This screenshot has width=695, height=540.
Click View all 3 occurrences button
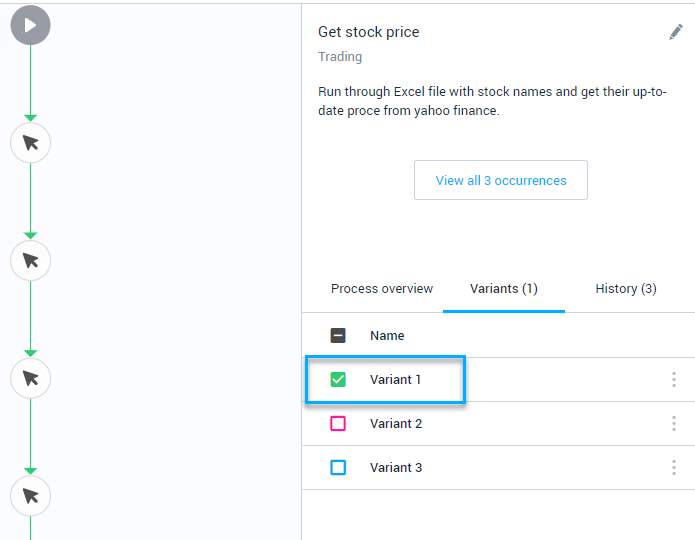pyautogui.click(x=501, y=180)
